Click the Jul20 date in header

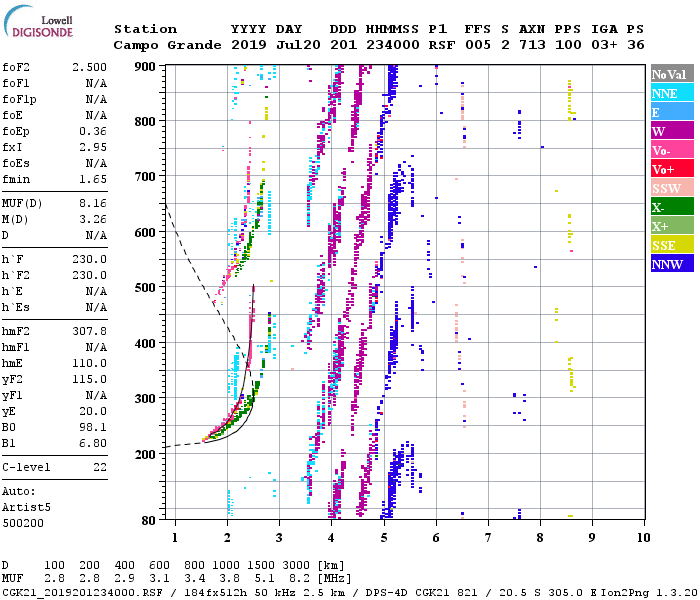pos(298,45)
